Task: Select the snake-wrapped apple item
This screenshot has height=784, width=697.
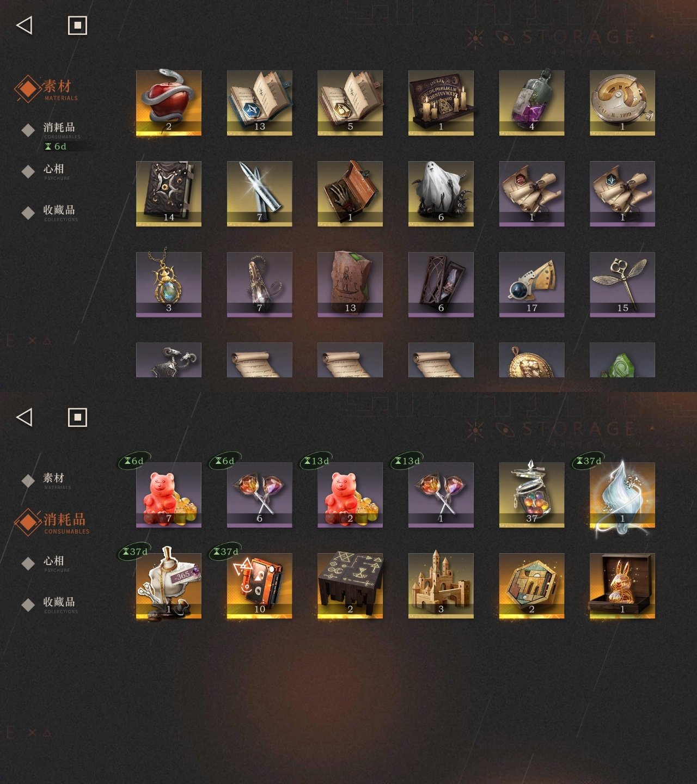Action: (x=169, y=103)
